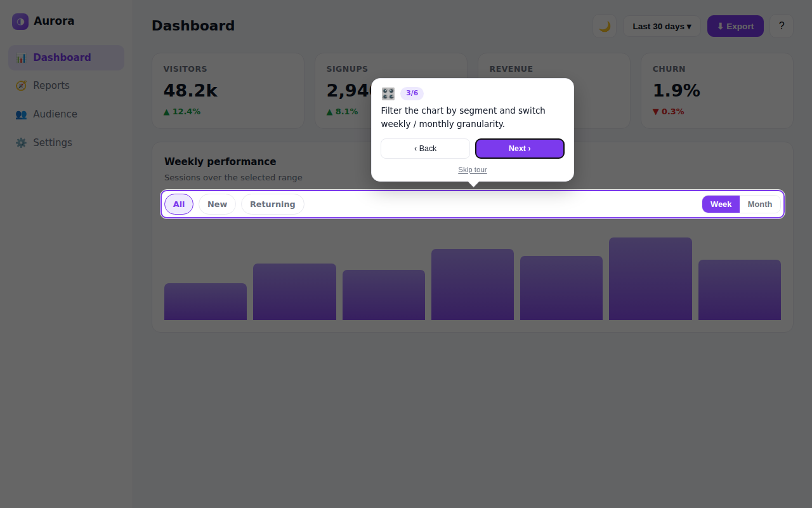Open Dashboard in the sidebar
Viewport: 812px width, 508px height.
[66, 58]
